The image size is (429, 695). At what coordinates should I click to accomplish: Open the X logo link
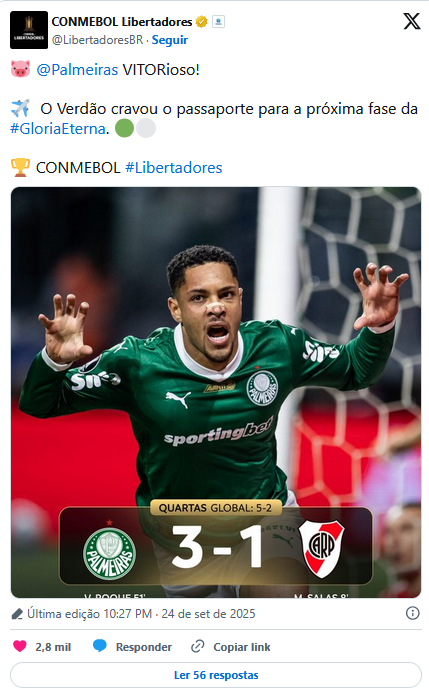click(x=411, y=21)
